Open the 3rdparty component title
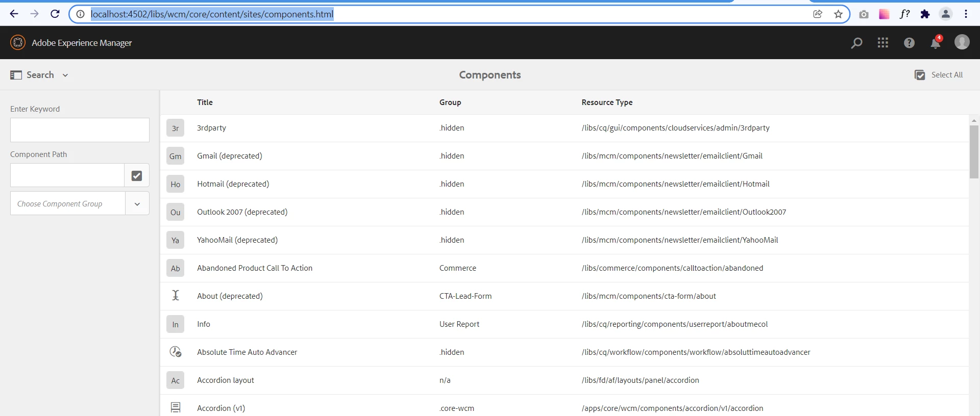Screen dimensions: 980x416 tap(211, 128)
